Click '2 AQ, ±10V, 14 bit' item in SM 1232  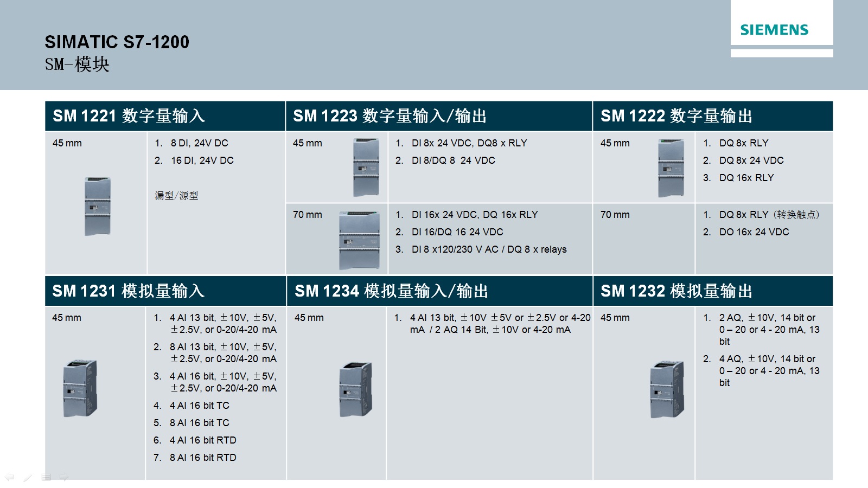[769, 330]
